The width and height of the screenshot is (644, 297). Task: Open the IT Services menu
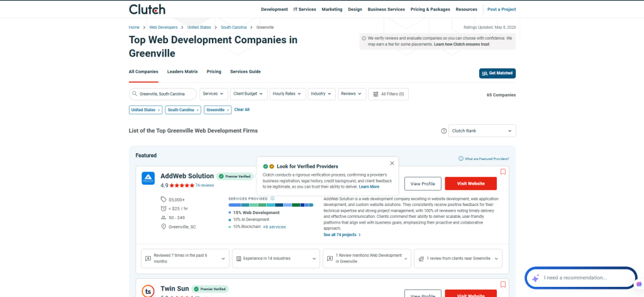[305, 9]
